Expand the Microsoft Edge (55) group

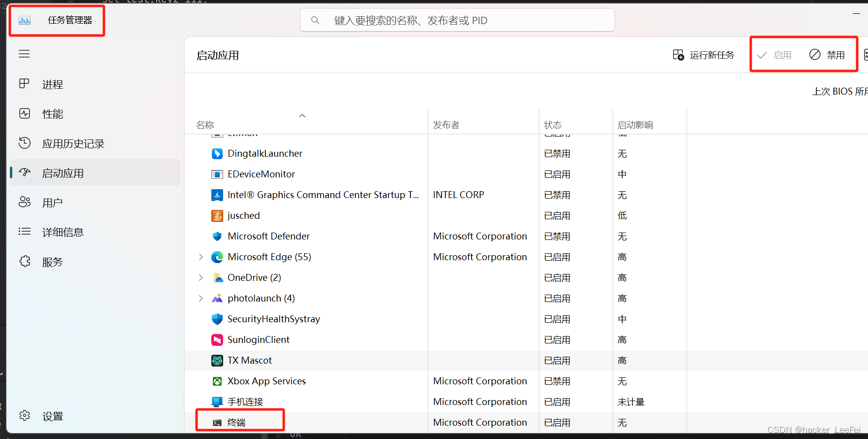[x=200, y=257]
